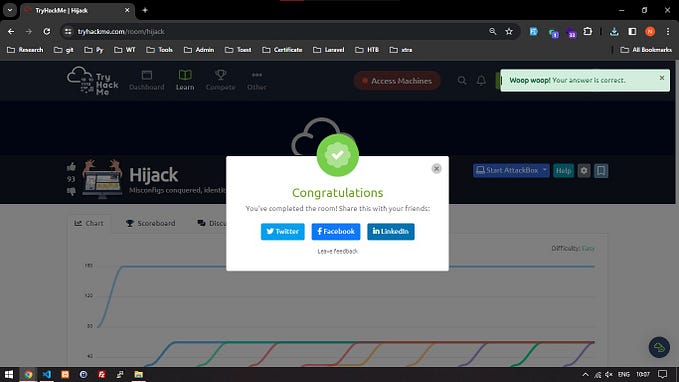Viewport: 679px width, 382px height.
Task: Click the taskbar clock
Action: (643, 374)
